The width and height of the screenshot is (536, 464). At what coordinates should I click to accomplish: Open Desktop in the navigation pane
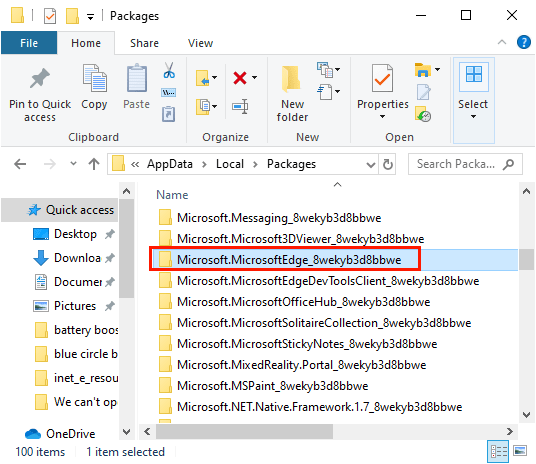75,234
